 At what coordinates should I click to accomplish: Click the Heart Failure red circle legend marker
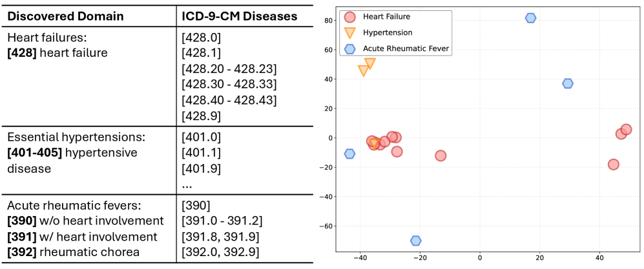(x=350, y=17)
